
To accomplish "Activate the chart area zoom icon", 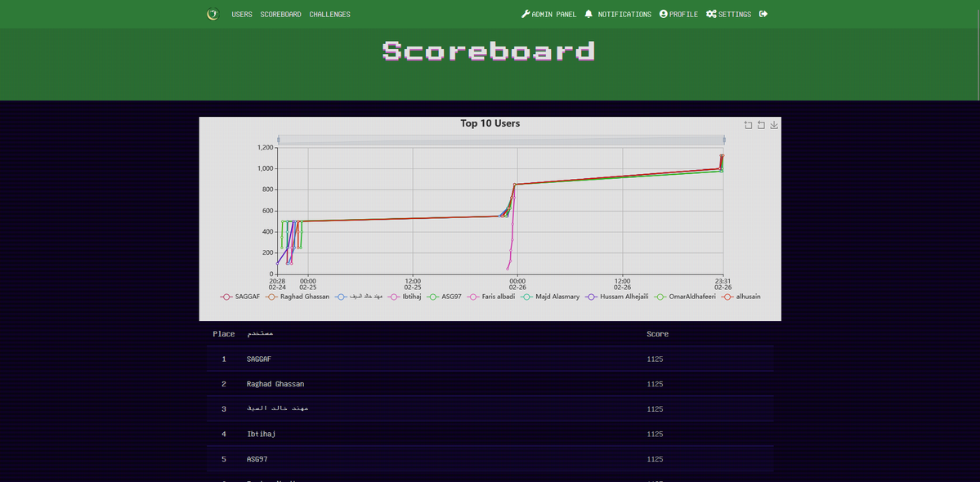I will tap(748, 125).
